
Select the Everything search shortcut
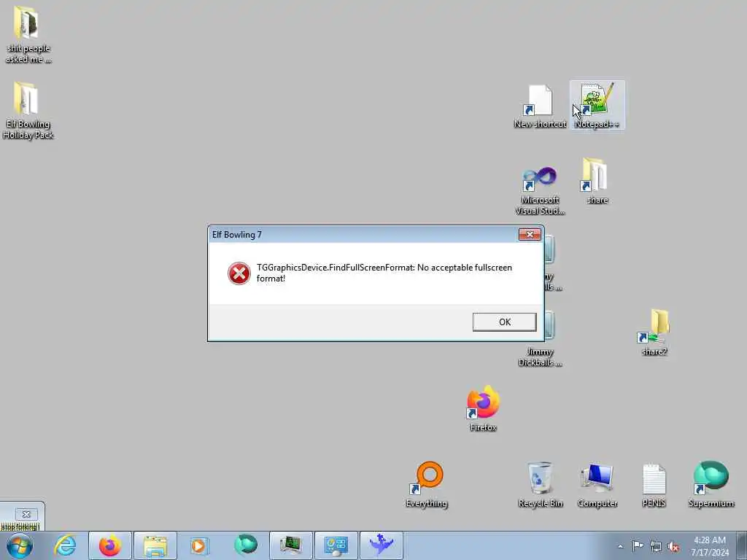pyautogui.click(x=426, y=485)
